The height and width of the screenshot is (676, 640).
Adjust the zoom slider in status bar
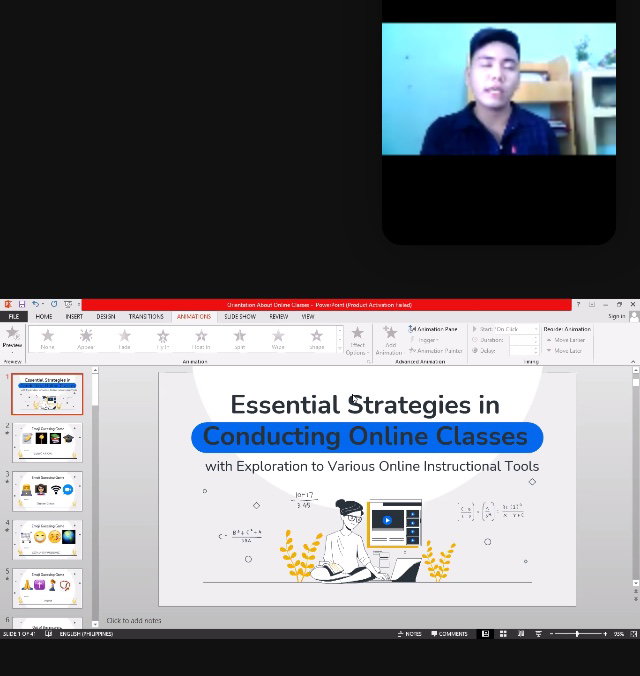click(578, 634)
